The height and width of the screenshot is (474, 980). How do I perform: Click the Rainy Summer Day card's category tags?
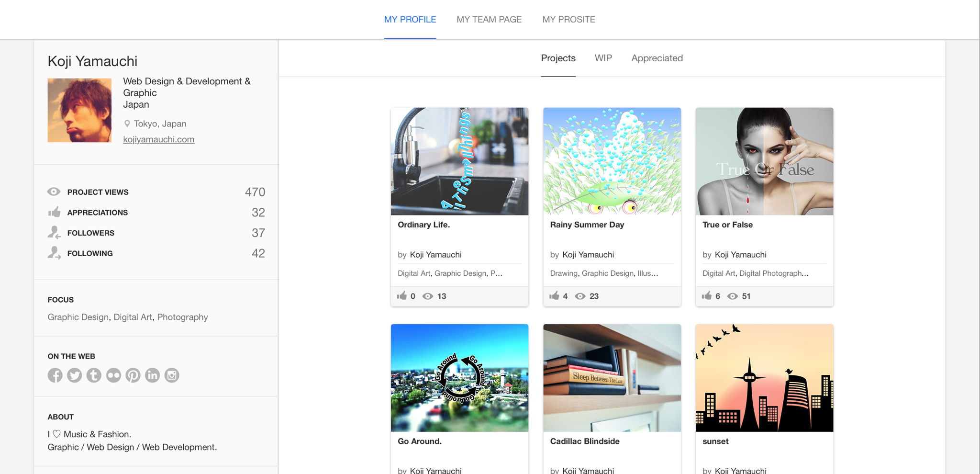[x=604, y=273]
